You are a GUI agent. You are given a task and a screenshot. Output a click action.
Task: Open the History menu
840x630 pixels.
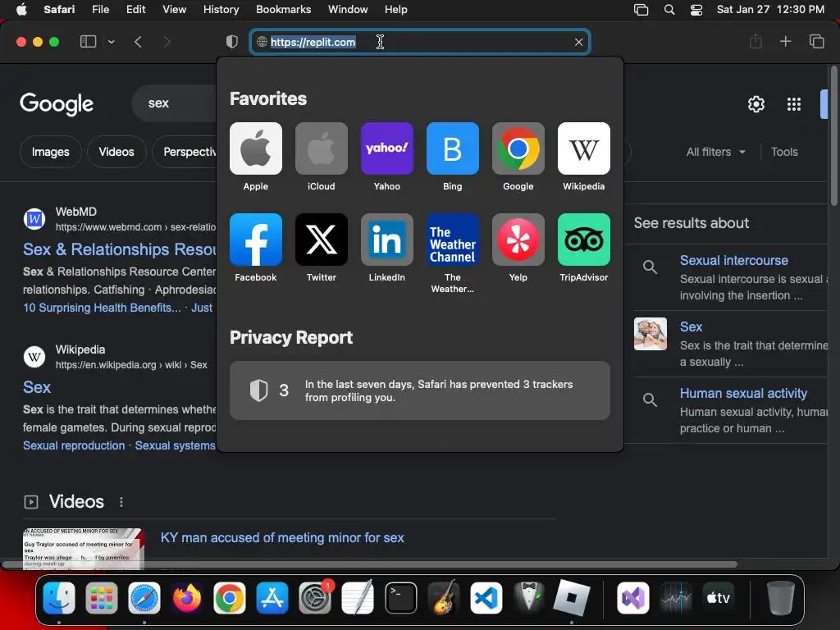click(221, 9)
